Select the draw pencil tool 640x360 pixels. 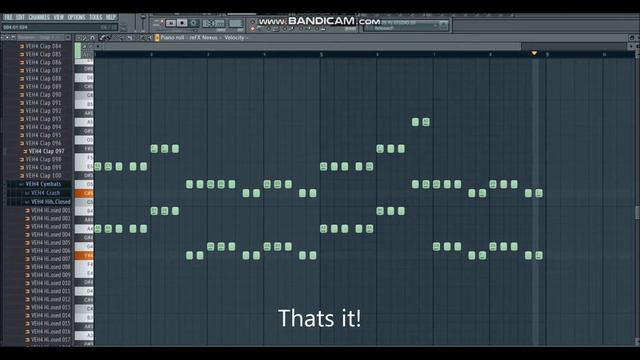[x=102, y=38]
